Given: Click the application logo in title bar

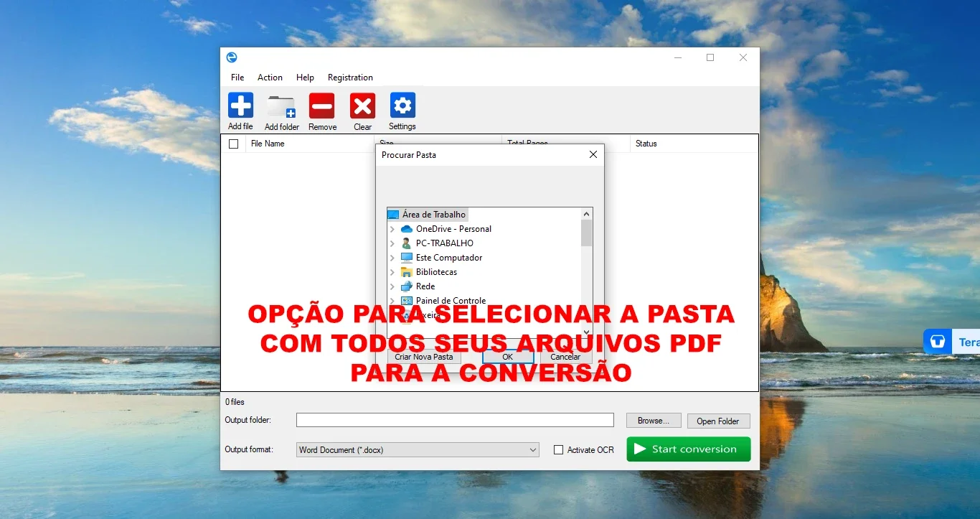Looking at the screenshot, I should point(232,57).
